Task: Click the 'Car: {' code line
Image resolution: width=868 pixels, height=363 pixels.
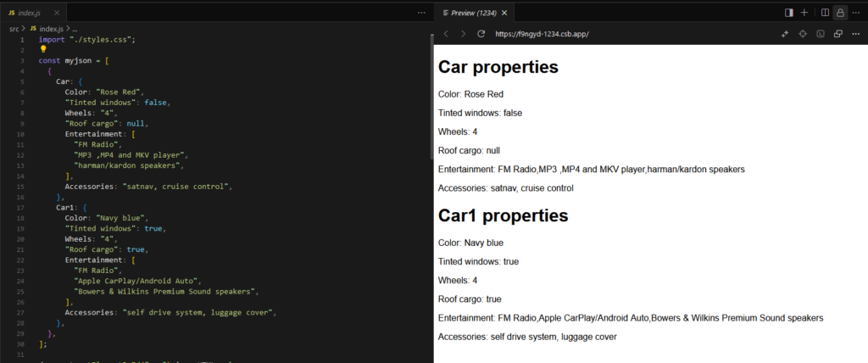Action: click(70, 82)
